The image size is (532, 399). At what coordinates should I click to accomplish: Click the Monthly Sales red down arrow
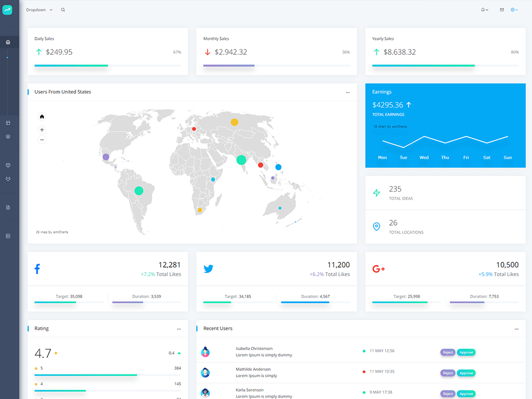pos(207,52)
